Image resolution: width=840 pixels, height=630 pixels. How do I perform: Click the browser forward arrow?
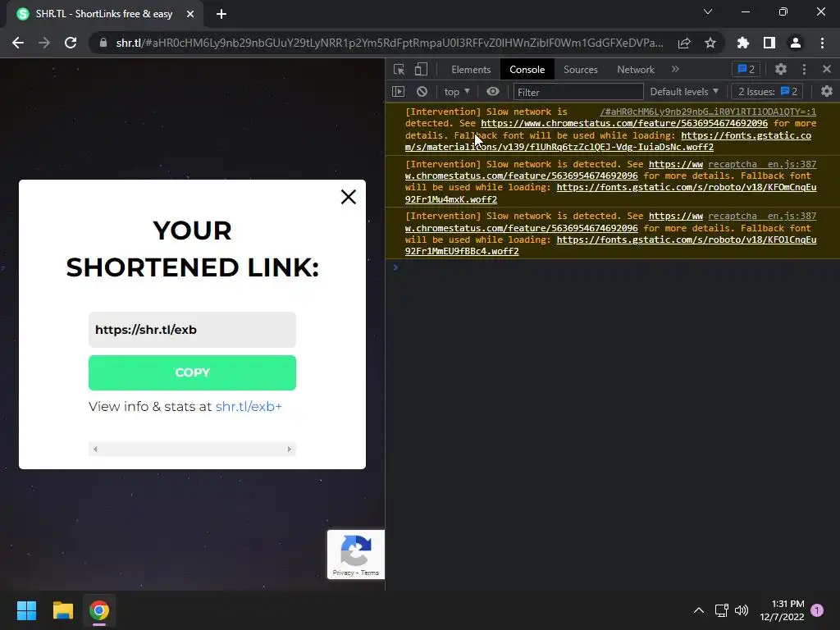click(x=44, y=43)
